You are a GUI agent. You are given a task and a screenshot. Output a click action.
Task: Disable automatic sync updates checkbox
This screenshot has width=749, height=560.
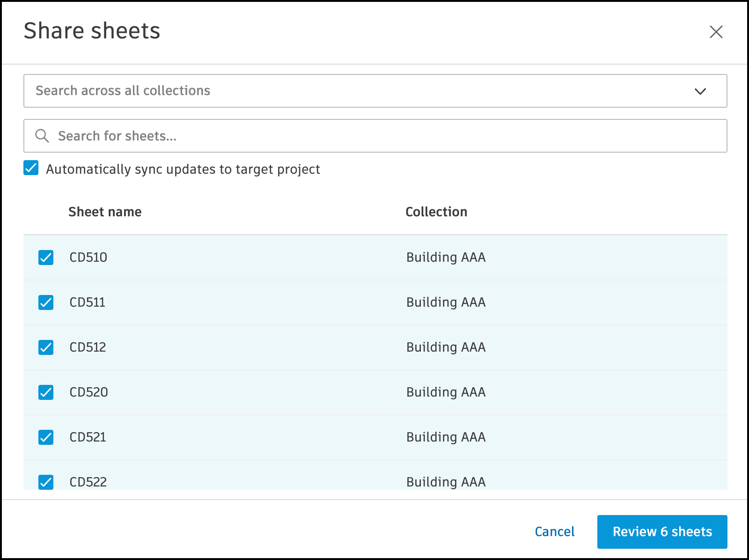click(x=31, y=168)
